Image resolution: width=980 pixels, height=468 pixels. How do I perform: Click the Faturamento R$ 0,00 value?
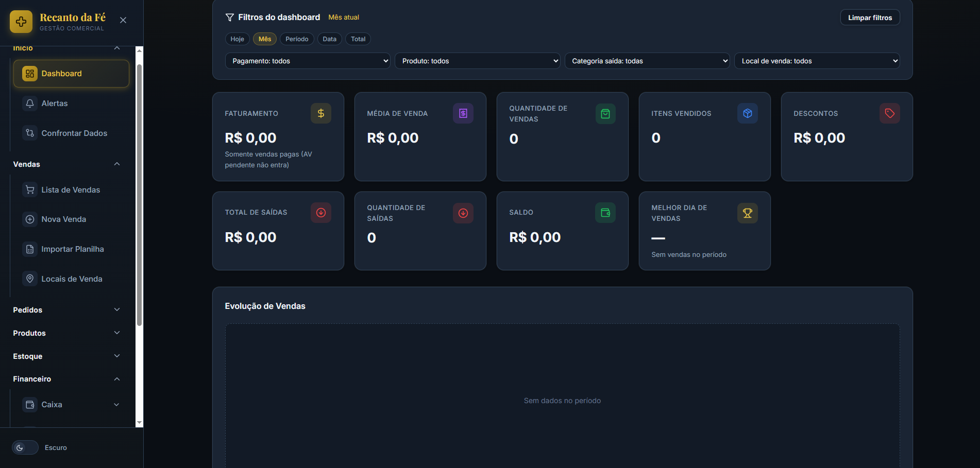(250, 138)
